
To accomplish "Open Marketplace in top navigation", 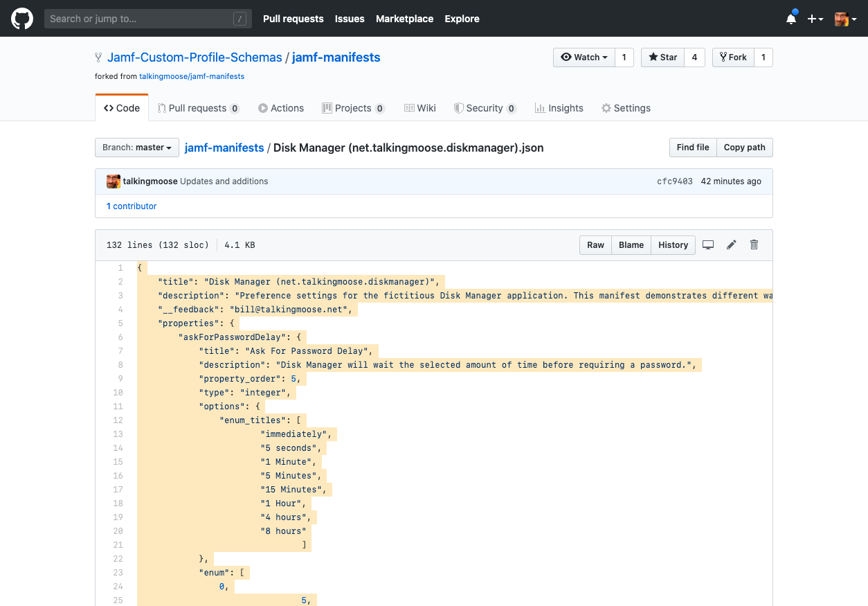I will [x=405, y=19].
